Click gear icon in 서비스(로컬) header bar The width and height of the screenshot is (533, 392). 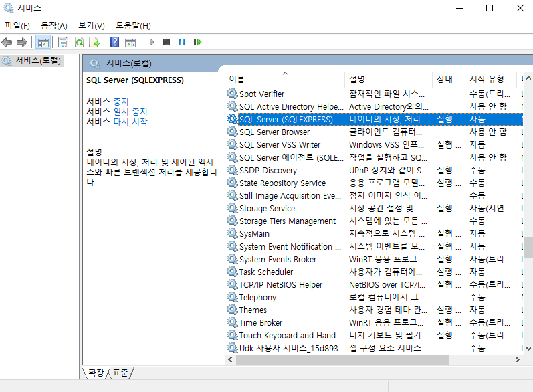95,64
